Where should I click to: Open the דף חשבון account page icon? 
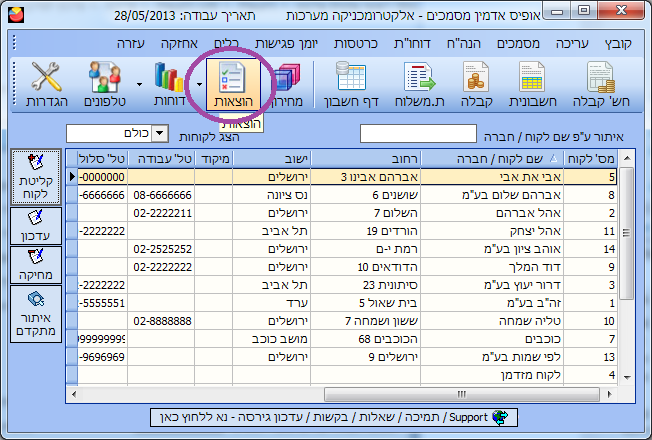pos(351,84)
